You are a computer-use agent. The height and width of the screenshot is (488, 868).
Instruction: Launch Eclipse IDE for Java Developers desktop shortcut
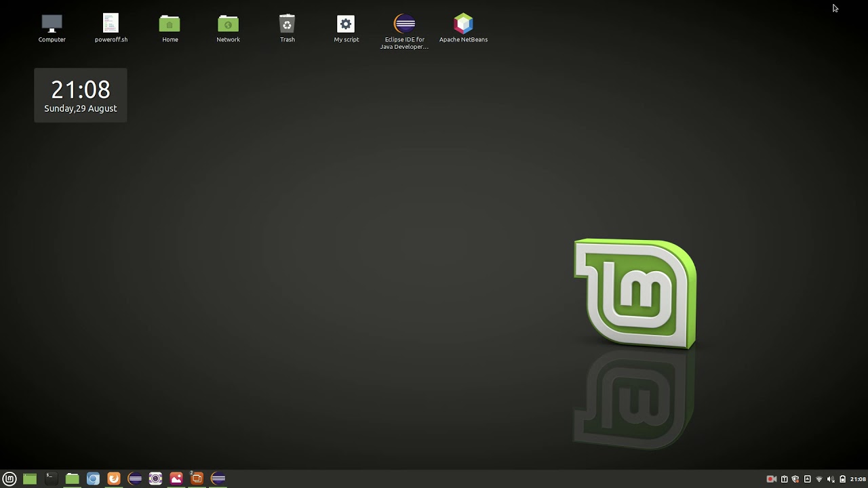tap(405, 32)
